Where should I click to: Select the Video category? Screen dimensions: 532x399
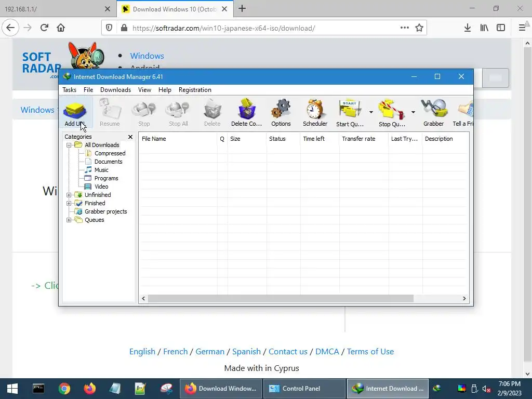click(x=101, y=187)
